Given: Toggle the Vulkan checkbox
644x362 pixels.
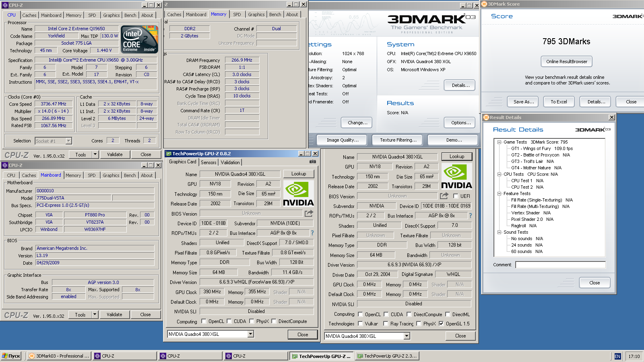Looking at the screenshot, I should pos(360,324).
